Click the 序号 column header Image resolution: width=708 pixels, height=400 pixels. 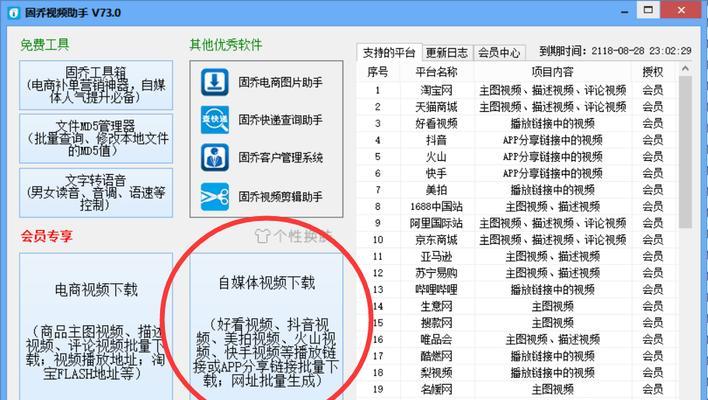(x=377, y=72)
